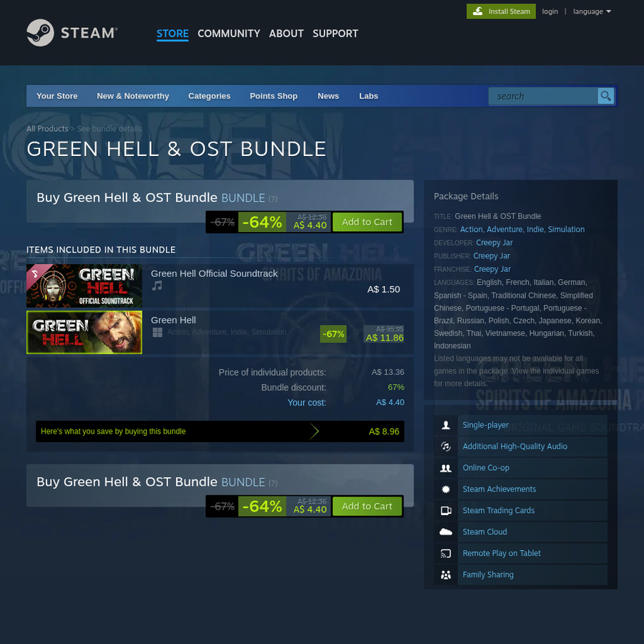Click the store search input field
644x644 pixels.
543,96
